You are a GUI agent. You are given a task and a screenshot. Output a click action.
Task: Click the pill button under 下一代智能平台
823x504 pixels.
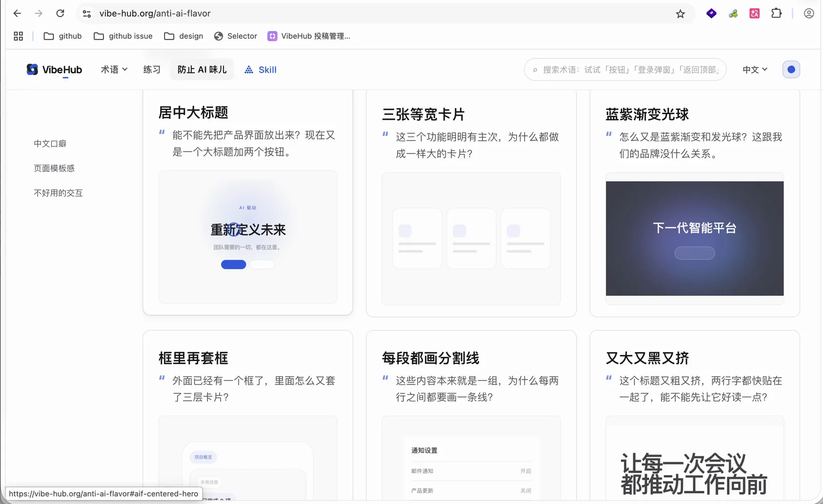(x=694, y=253)
